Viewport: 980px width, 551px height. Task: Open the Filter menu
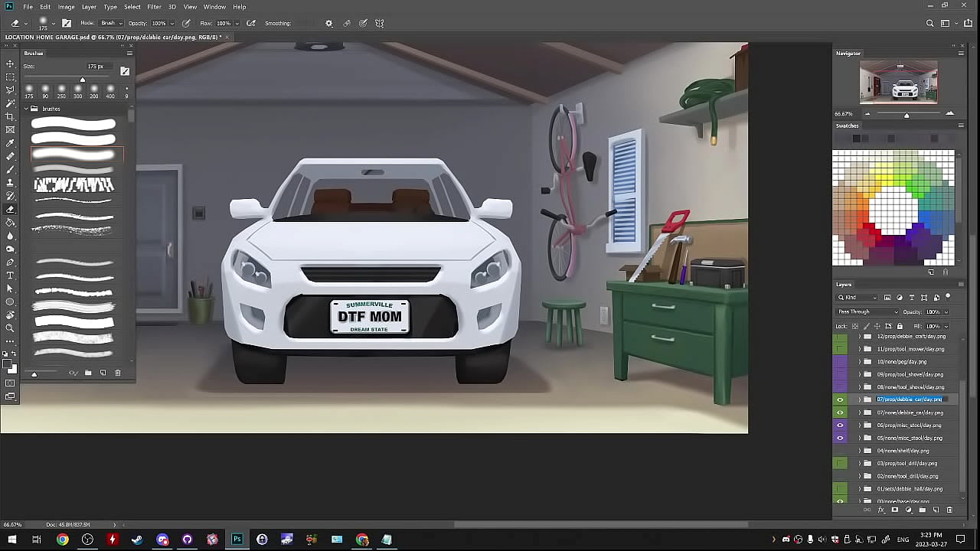click(x=154, y=7)
